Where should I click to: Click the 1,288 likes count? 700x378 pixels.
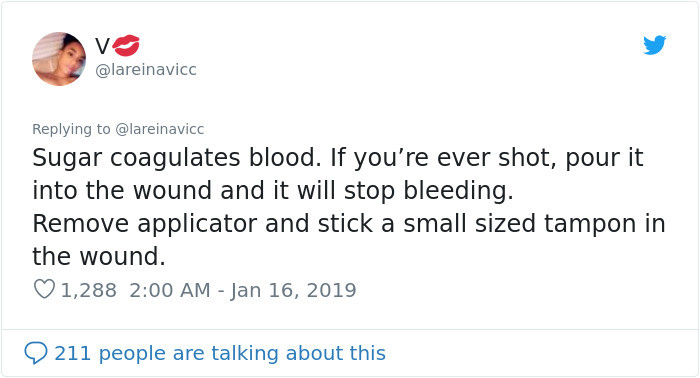tap(88, 290)
